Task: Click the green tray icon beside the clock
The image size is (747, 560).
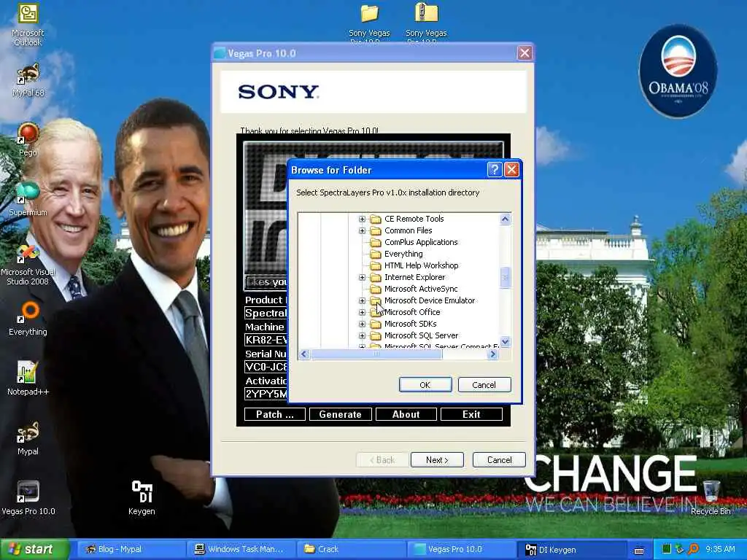Action: pos(667,549)
